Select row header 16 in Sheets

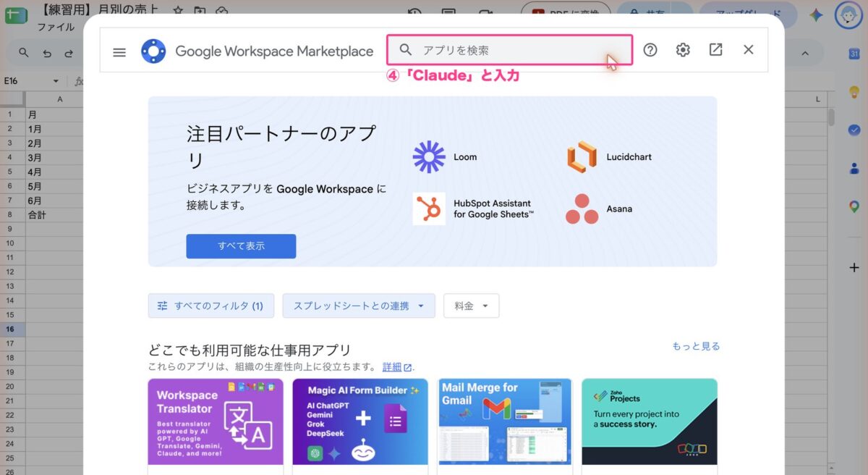[12, 329]
